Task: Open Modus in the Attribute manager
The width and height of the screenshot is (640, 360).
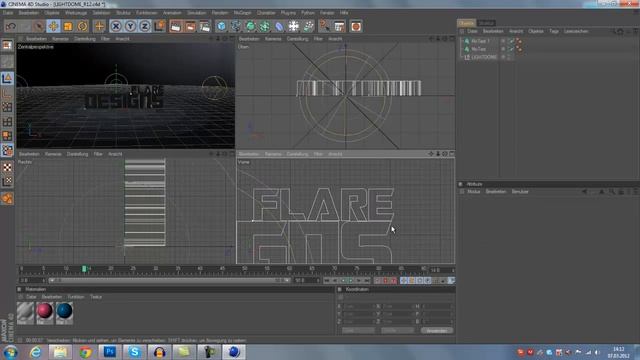Action: click(x=473, y=191)
